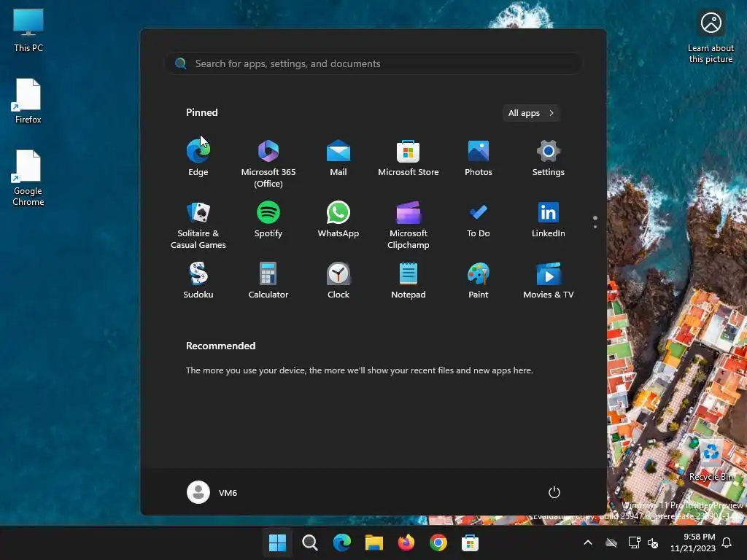Open Edge from pinned apps
This screenshot has height=560, width=747.
198,158
